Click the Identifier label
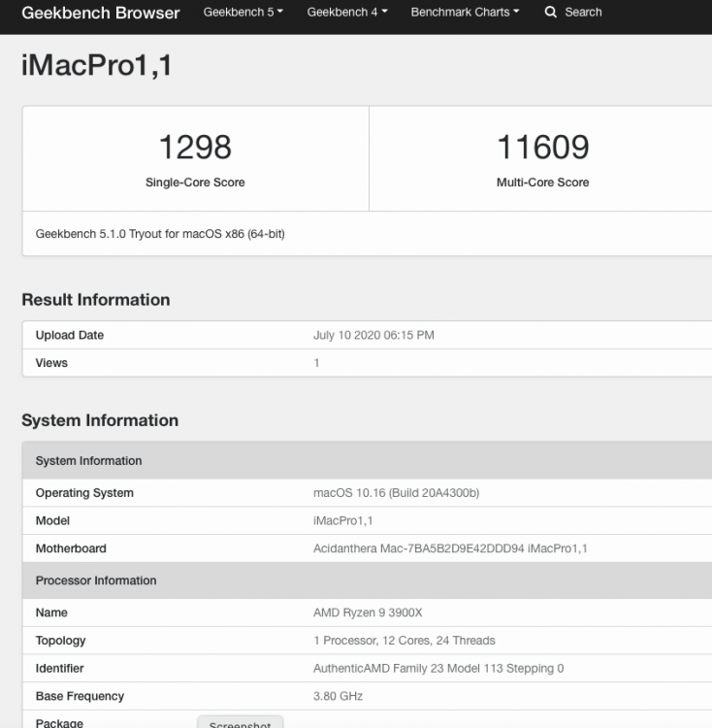The width and height of the screenshot is (712, 728). [60, 669]
